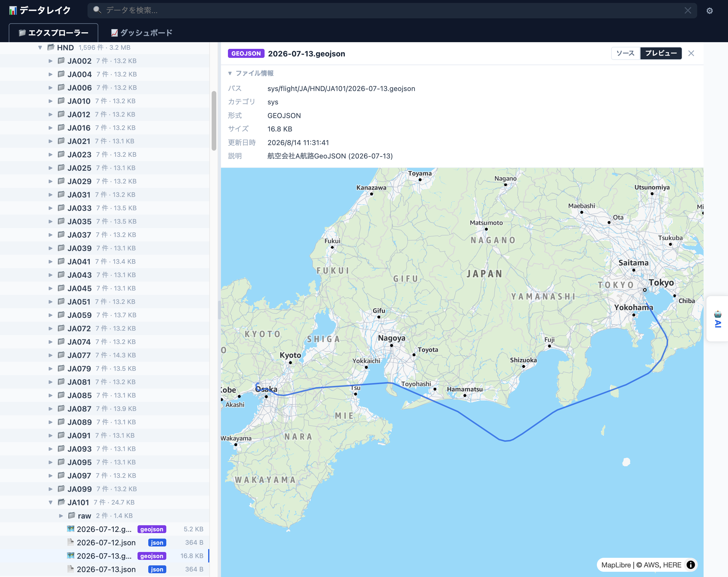
Task: Click AWS, HERE attribution text
Action: coord(663,565)
